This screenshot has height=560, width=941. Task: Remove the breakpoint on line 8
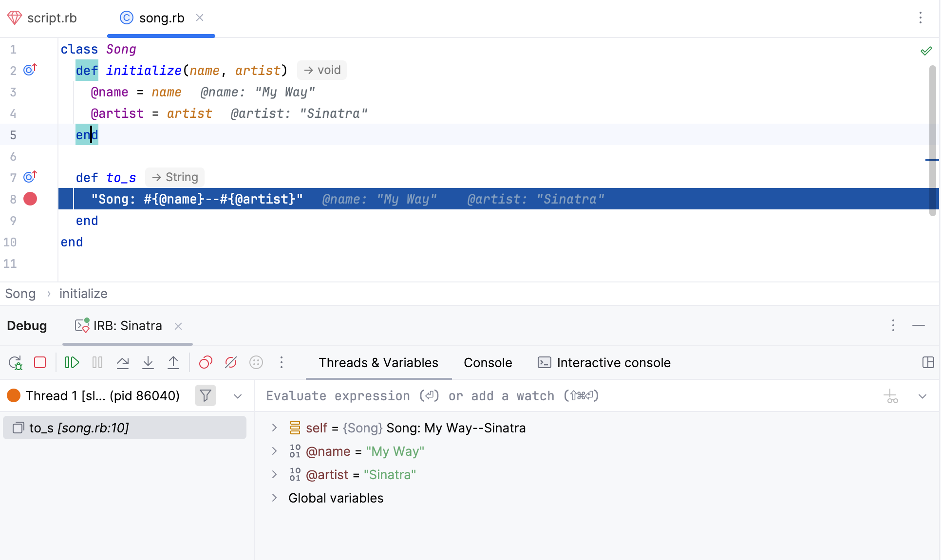(x=30, y=199)
